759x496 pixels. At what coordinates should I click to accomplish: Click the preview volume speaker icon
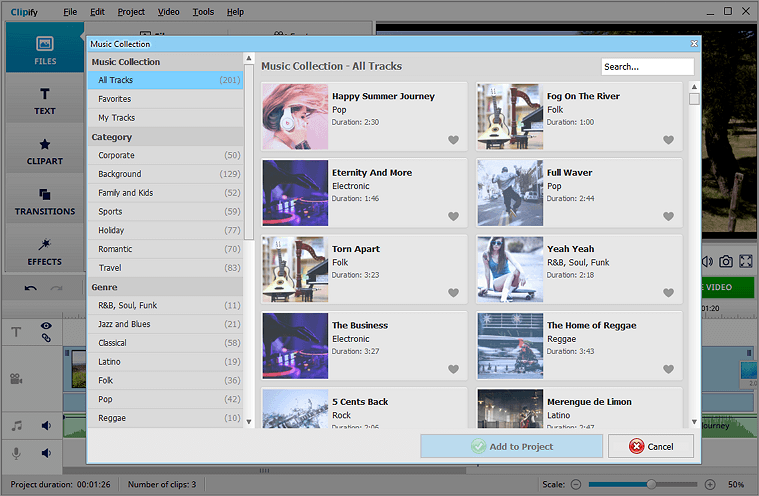(707, 261)
